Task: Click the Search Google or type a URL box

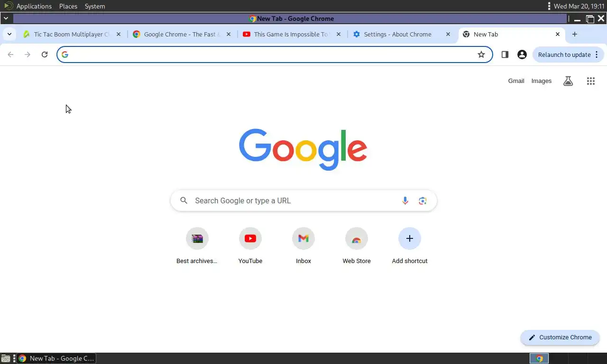Action: (303, 201)
